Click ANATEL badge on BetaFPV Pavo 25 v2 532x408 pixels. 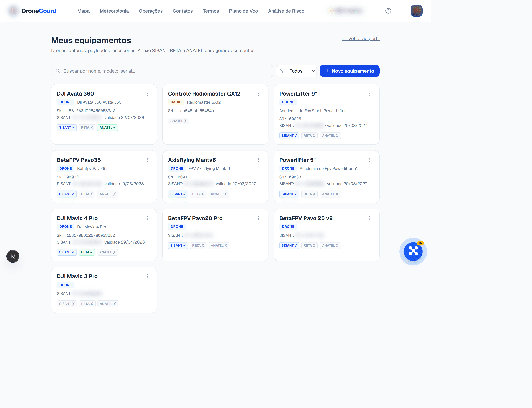click(x=330, y=246)
